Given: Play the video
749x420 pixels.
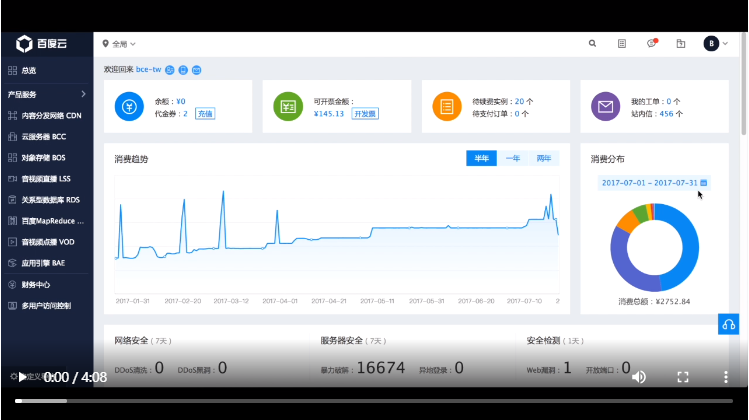Looking at the screenshot, I should click(x=22, y=377).
